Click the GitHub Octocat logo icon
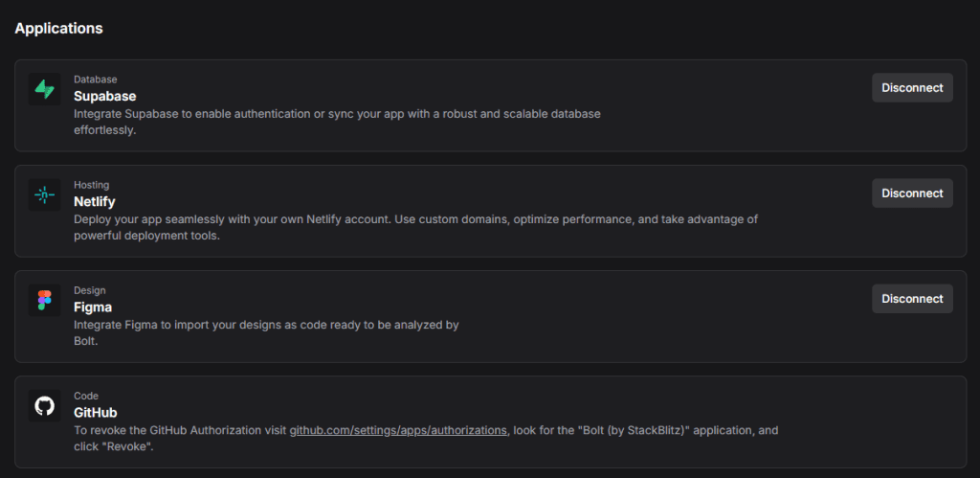This screenshot has height=478, width=980. pyautogui.click(x=44, y=405)
